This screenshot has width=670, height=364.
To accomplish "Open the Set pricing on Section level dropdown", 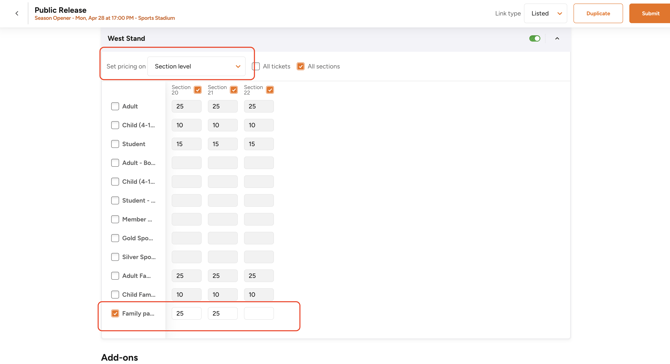I will click(197, 66).
